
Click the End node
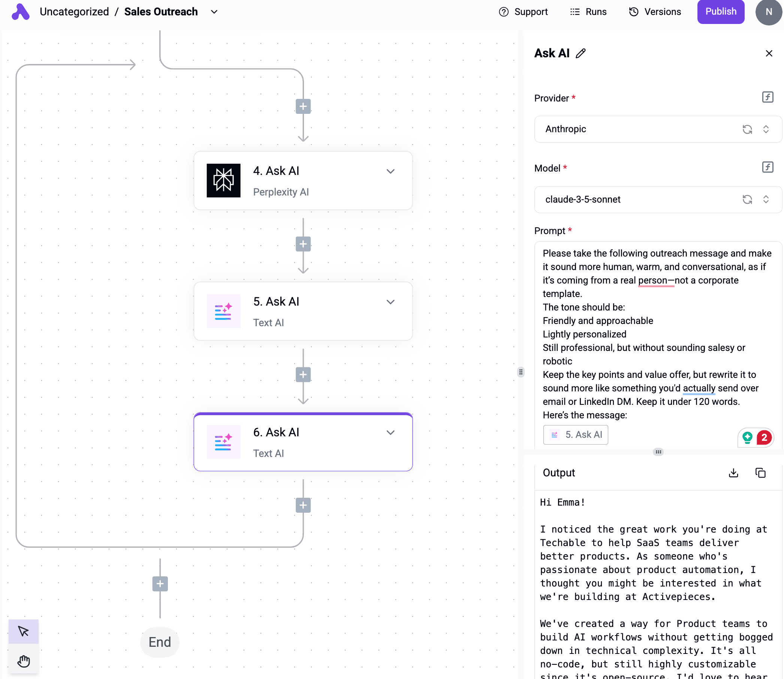[160, 642]
